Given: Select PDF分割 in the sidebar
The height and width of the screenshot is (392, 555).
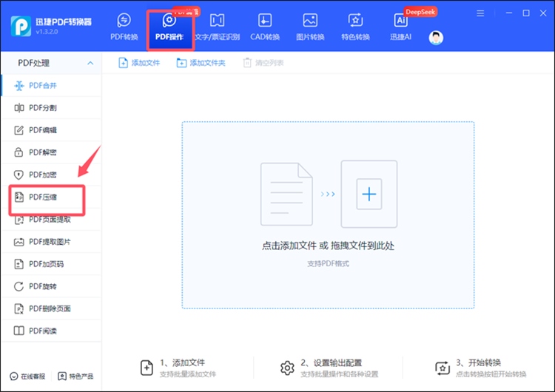Looking at the screenshot, I should point(51,107).
